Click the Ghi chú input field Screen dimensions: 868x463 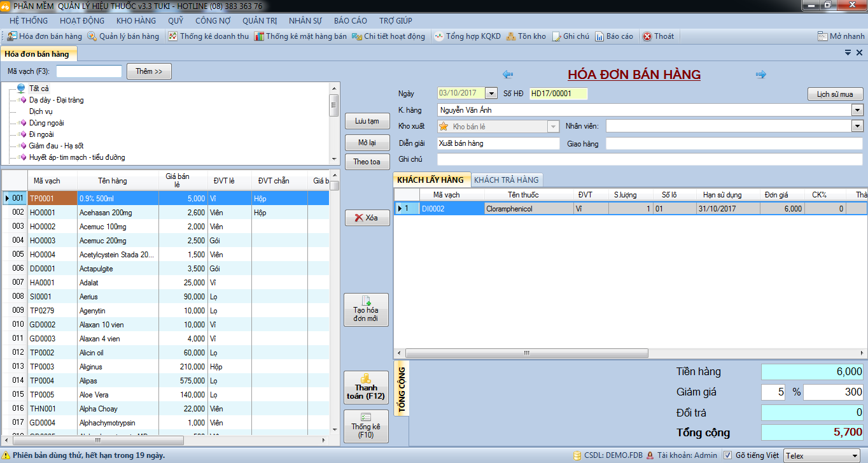point(650,159)
